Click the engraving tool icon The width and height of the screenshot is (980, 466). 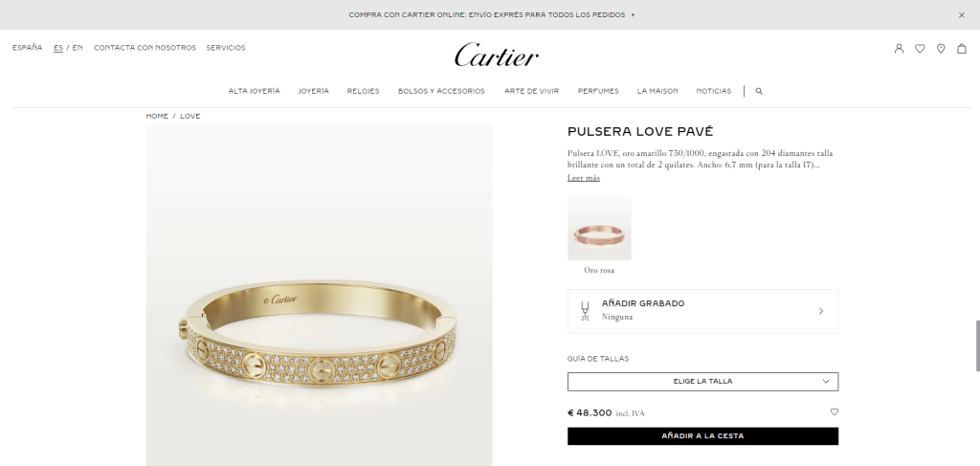(585, 310)
